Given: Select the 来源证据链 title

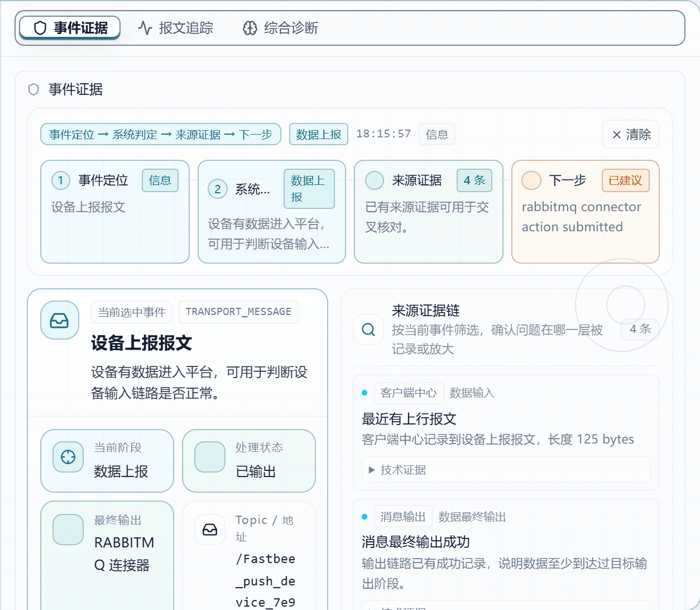Looking at the screenshot, I should (426, 311).
